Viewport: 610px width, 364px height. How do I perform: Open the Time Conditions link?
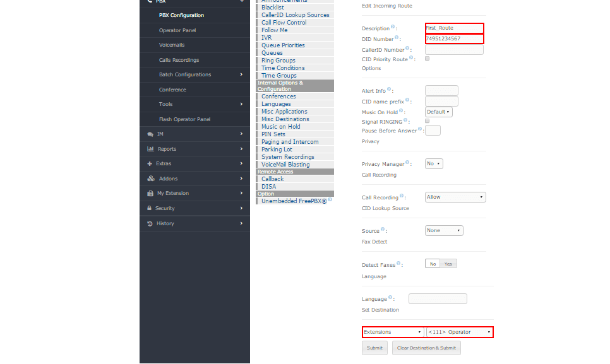click(x=283, y=68)
